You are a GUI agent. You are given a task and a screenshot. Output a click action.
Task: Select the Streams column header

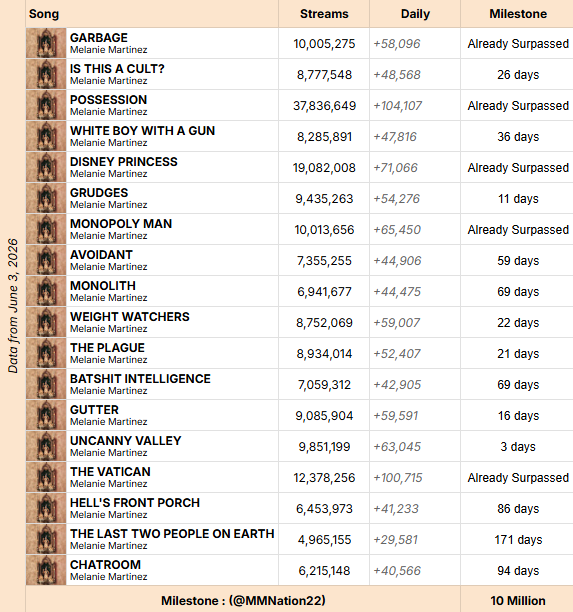point(324,14)
